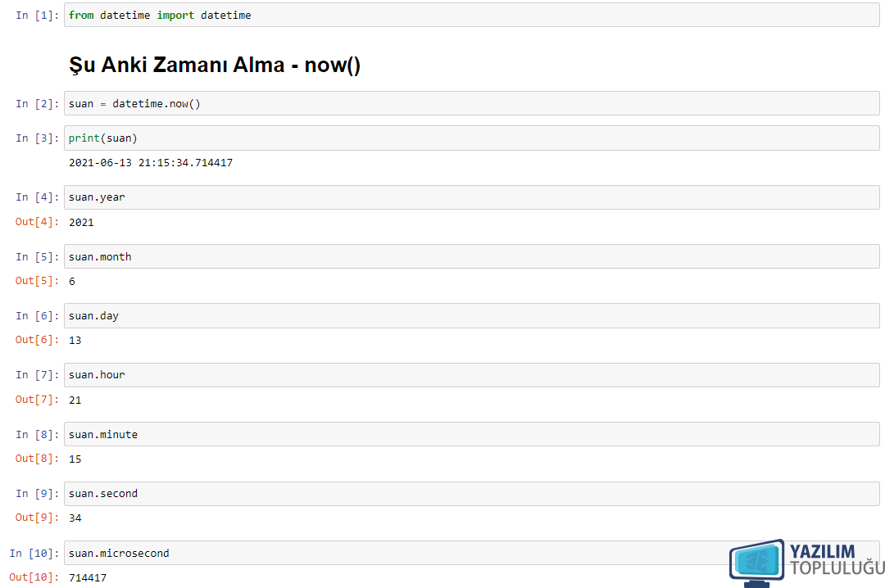
Task: Select the import datetime code cell
Action: pos(472,15)
